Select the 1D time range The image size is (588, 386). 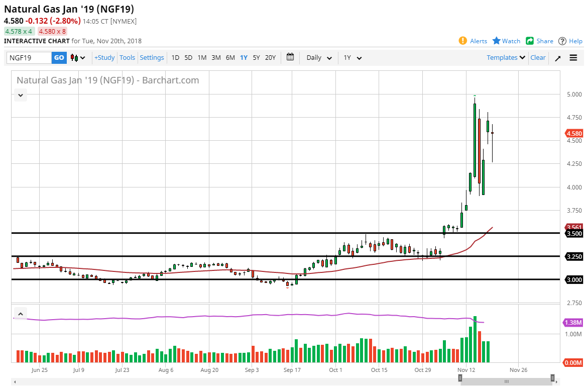point(175,58)
